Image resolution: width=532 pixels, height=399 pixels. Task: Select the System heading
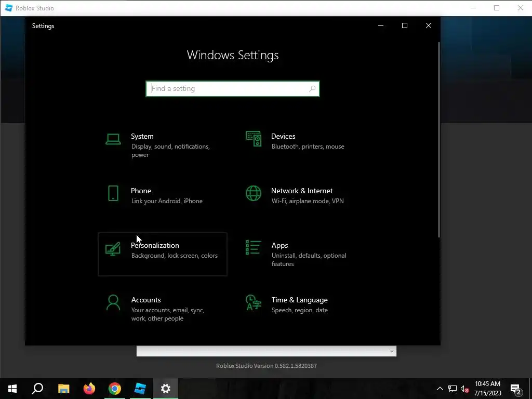coord(142,136)
